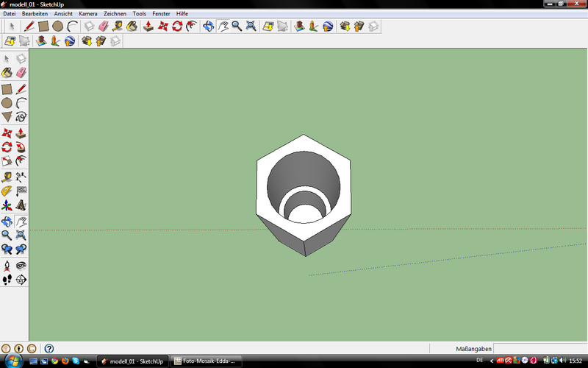Screen dimensions: 588x368
Task: Activate the Orbit camera tool in top toolbar
Action: (208, 26)
